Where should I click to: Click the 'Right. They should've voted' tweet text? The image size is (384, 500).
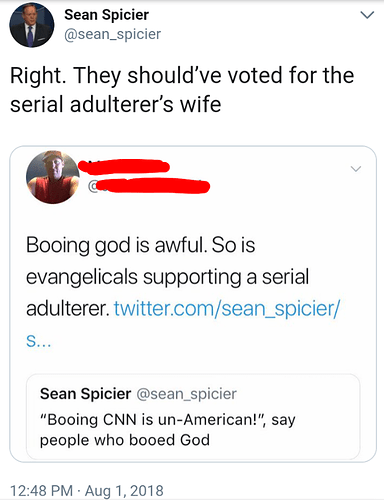click(x=182, y=89)
